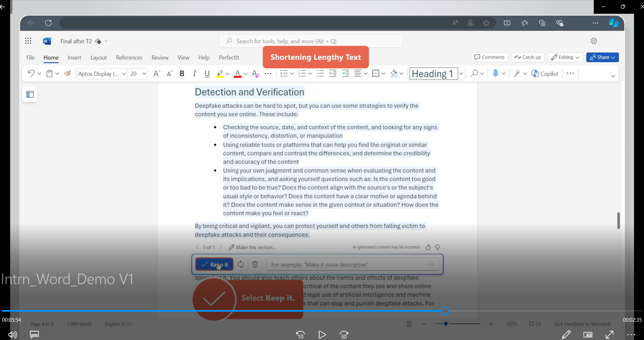644x340 pixels.
Task: Click the Word zoom slider handle
Action: coord(446,324)
